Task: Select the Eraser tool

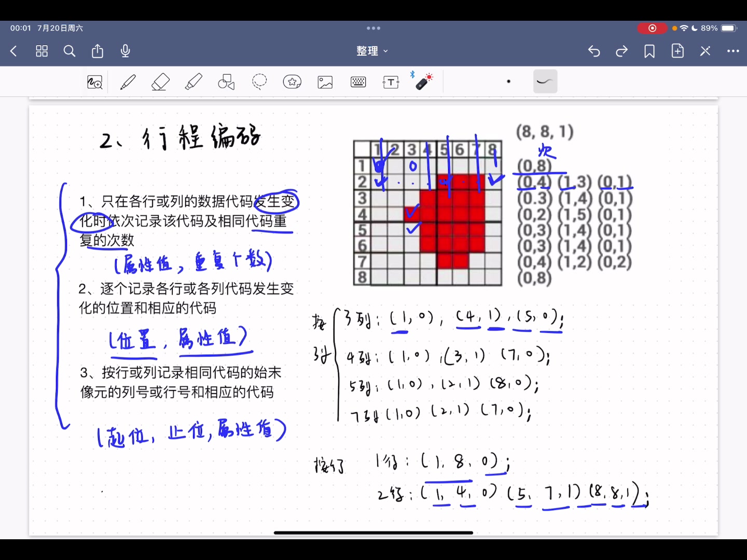Action: (x=160, y=81)
